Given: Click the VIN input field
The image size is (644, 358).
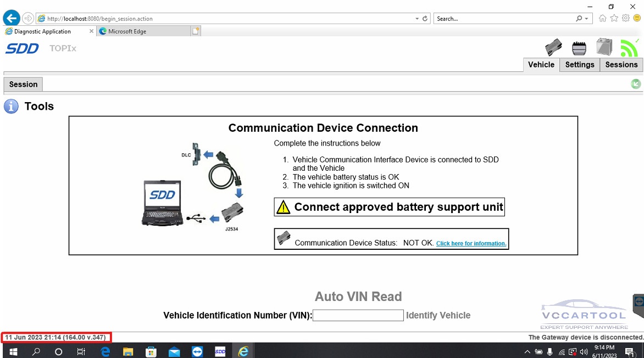Looking at the screenshot, I should (358, 315).
